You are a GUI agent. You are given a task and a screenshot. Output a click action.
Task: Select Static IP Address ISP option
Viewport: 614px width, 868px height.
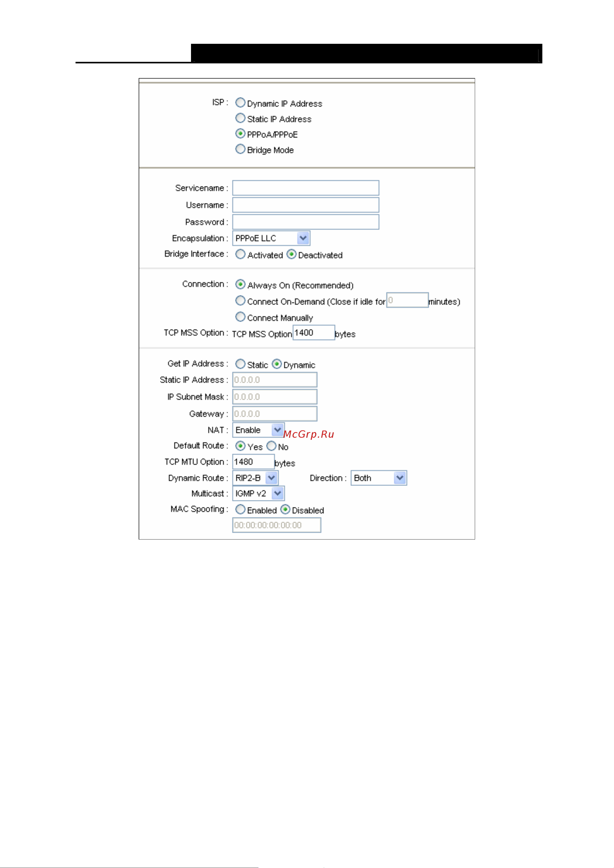(x=240, y=118)
